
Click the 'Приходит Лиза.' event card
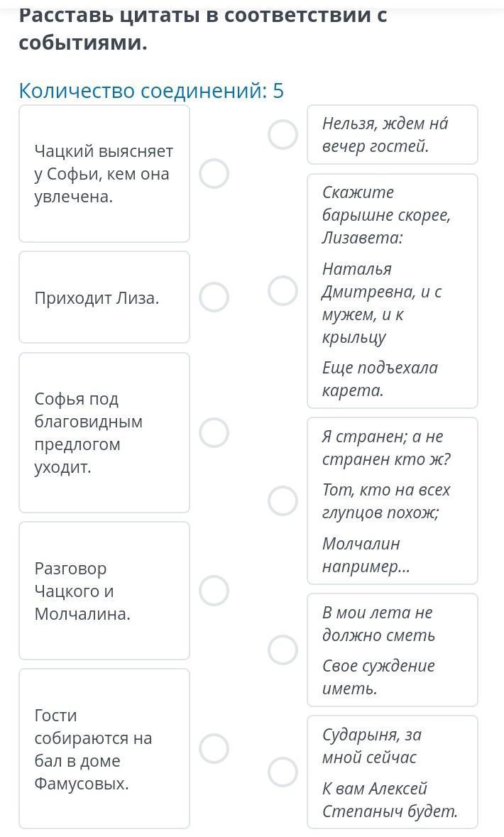point(104,297)
